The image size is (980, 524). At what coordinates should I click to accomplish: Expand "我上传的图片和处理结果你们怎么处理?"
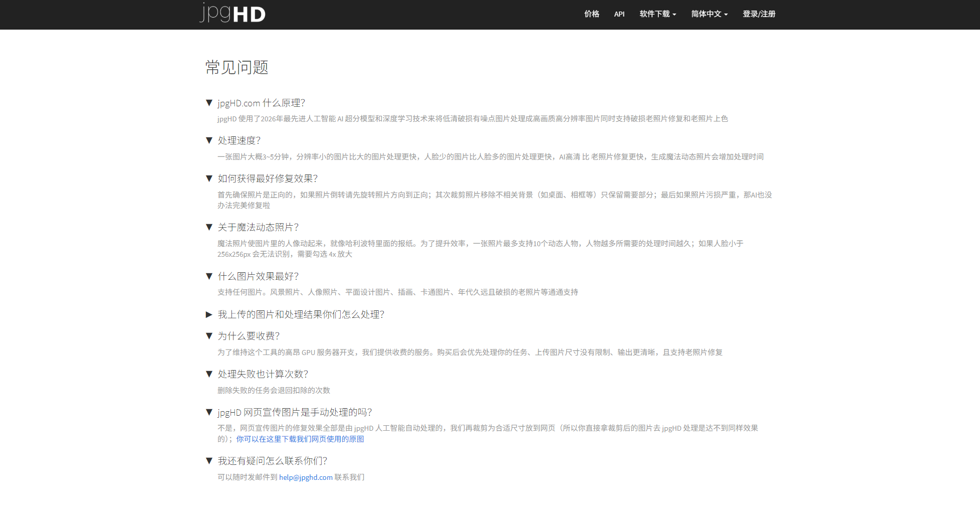pos(209,315)
